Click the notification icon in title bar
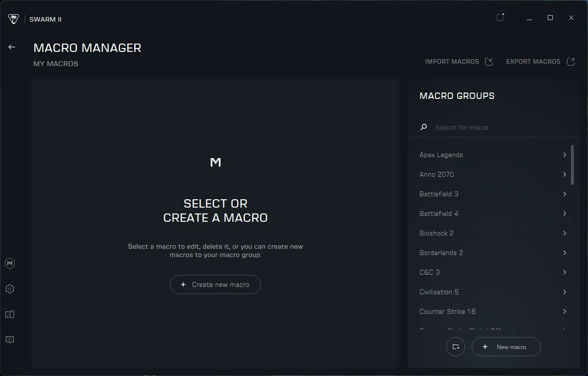The width and height of the screenshot is (588, 376). point(500,18)
